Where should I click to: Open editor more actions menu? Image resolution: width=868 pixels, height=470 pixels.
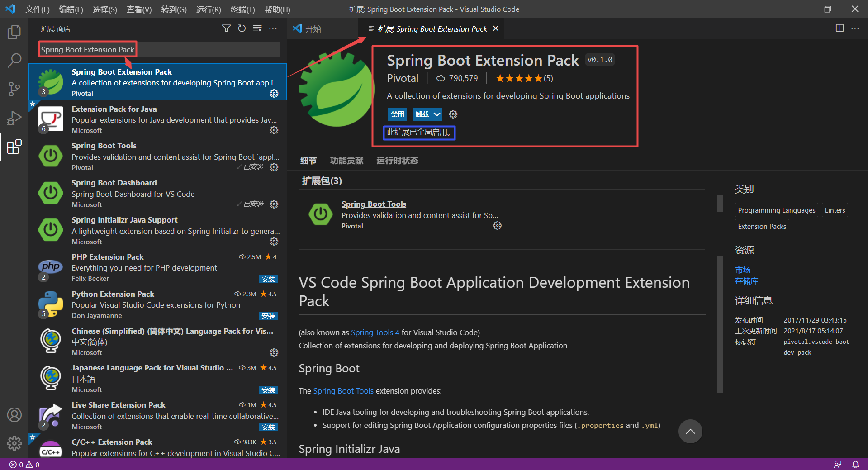coord(855,28)
